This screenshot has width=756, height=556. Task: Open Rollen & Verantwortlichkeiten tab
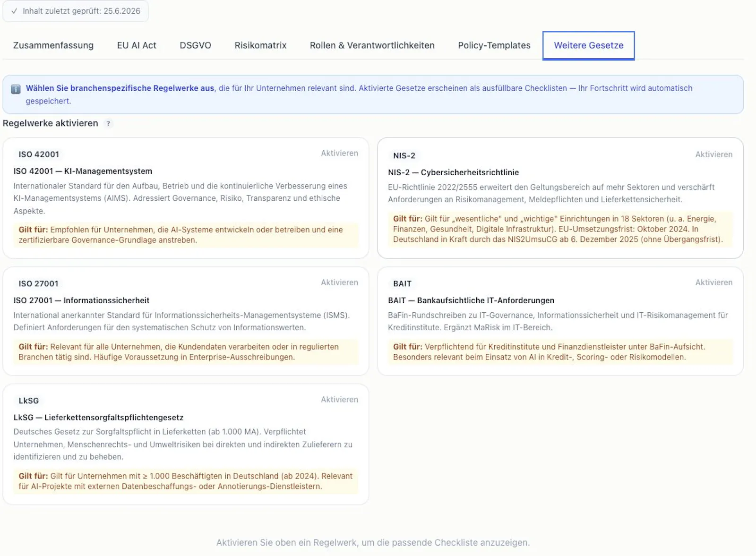372,45
